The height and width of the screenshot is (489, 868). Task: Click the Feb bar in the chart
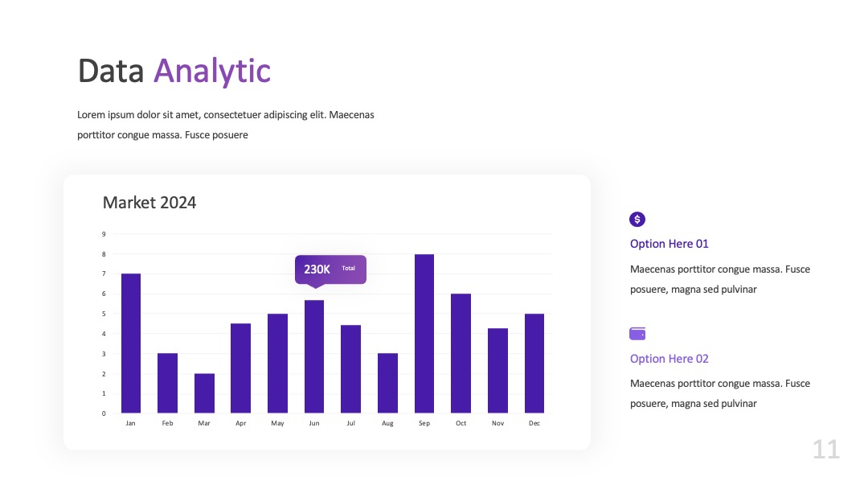point(168,383)
